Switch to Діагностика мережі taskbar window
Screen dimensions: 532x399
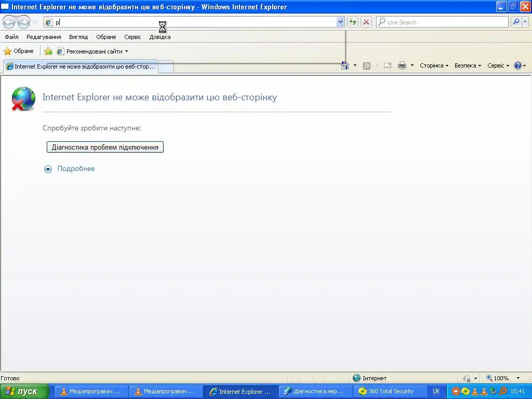pyautogui.click(x=315, y=392)
